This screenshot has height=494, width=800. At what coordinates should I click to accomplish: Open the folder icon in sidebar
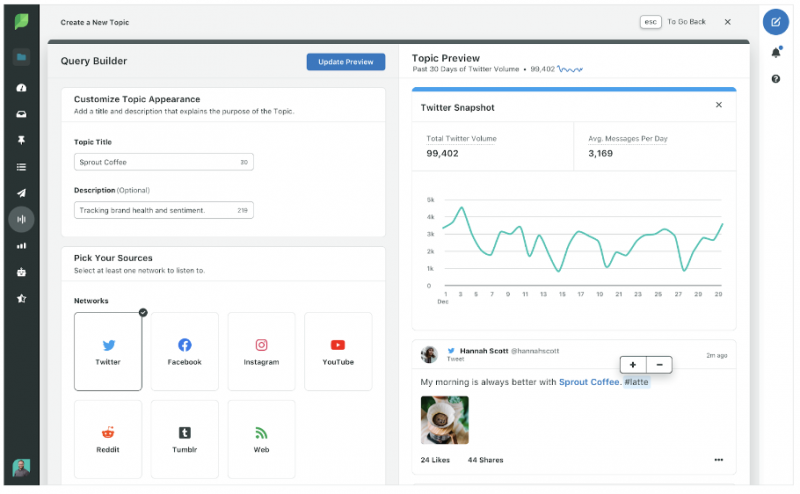point(21,57)
